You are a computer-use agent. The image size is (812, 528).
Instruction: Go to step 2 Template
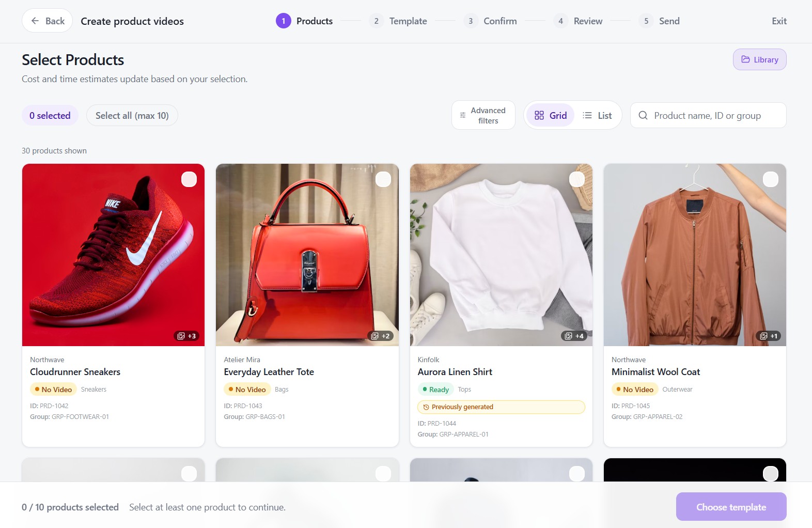[398, 21]
